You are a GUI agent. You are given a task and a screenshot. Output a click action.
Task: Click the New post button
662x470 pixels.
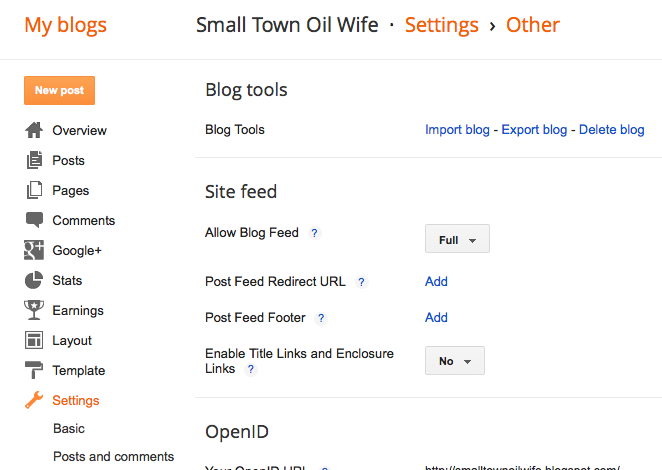59,91
